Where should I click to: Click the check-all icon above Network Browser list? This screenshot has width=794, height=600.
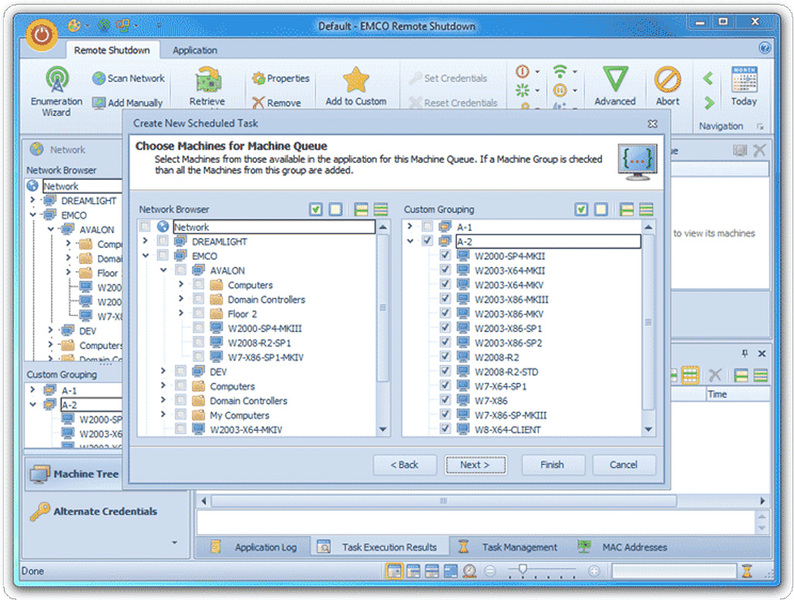(x=316, y=209)
